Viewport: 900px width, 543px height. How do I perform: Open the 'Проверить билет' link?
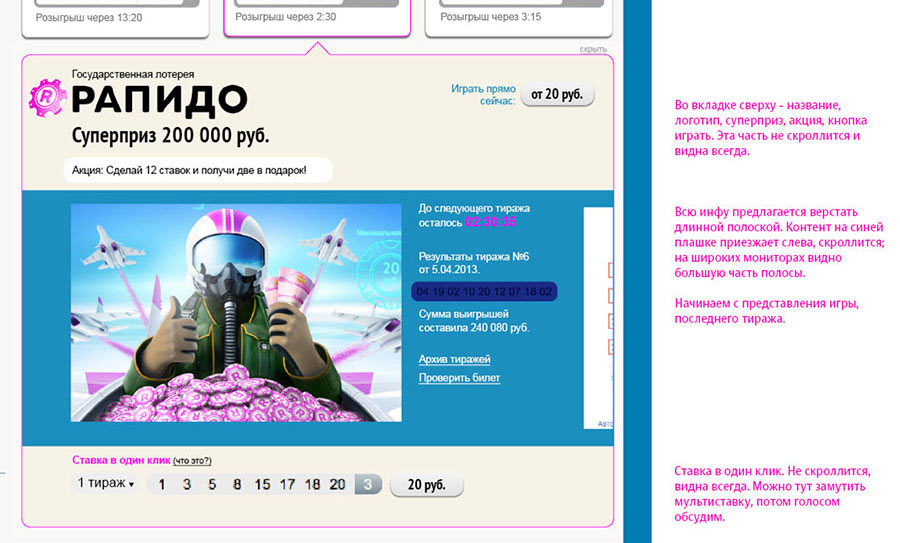(x=459, y=378)
